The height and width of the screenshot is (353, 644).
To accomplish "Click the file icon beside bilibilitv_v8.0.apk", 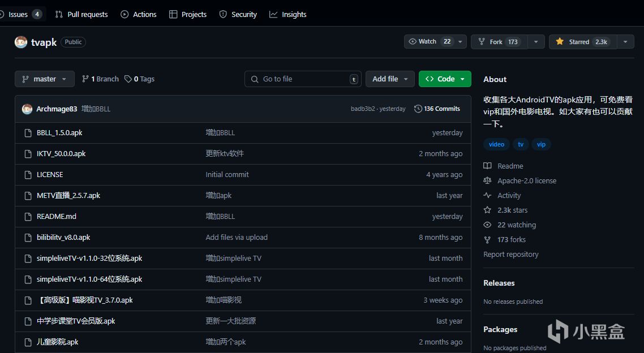I will [x=28, y=238].
